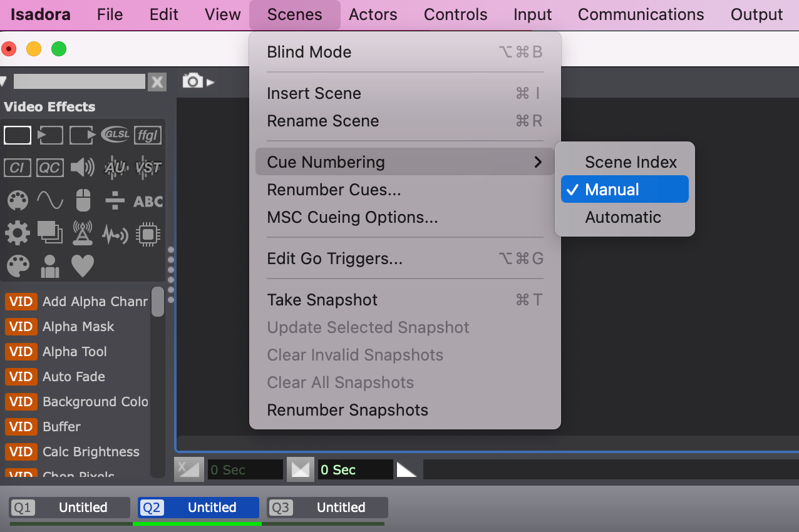Open the Actors menu in menu bar

point(373,15)
